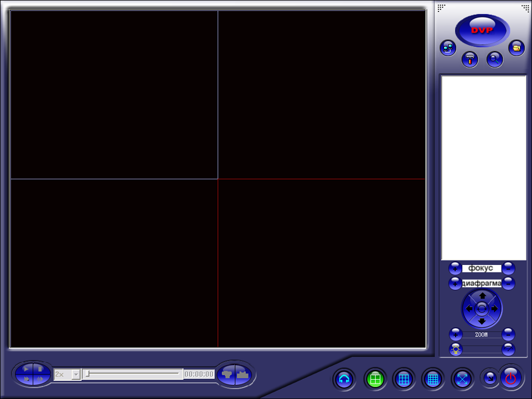
Task: Open the 2x playback speed dropdown
Action: 76,374
